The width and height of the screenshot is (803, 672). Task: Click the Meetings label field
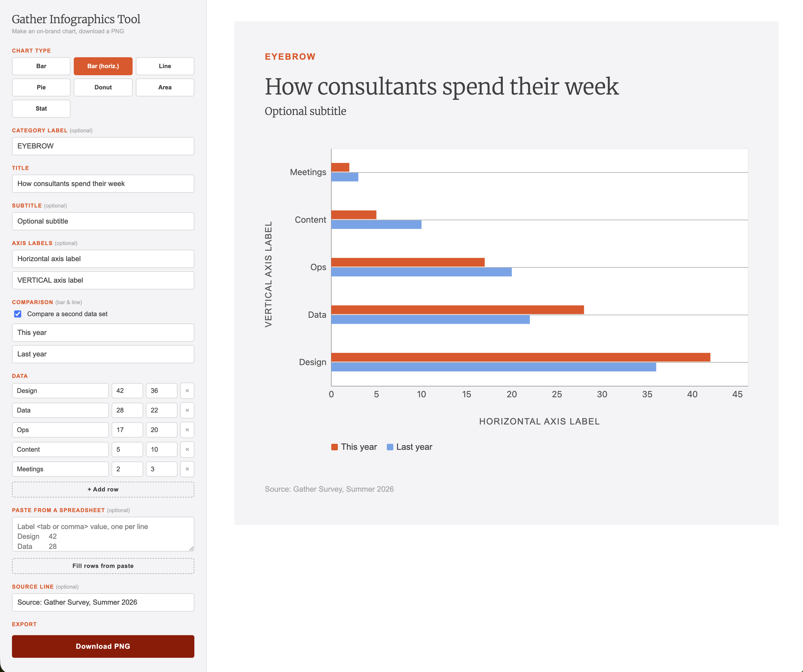(x=60, y=469)
